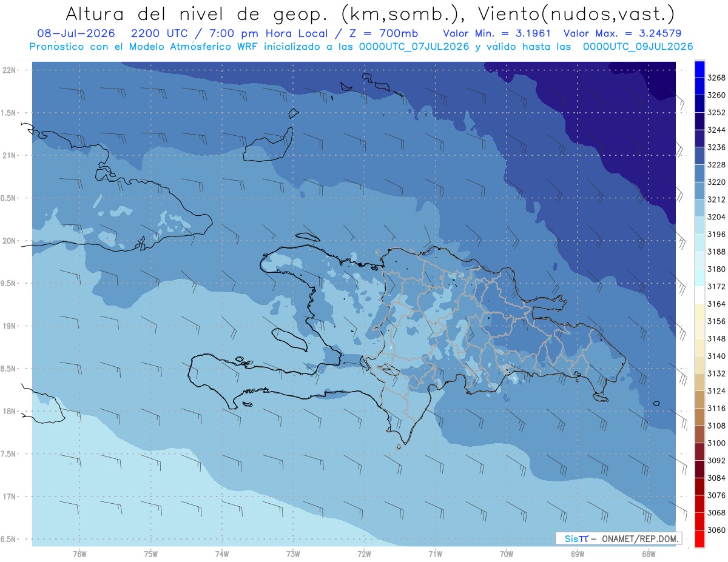The height and width of the screenshot is (562, 728).
Task: Click the 3140 colorbar value label
Action: (716, 356)
